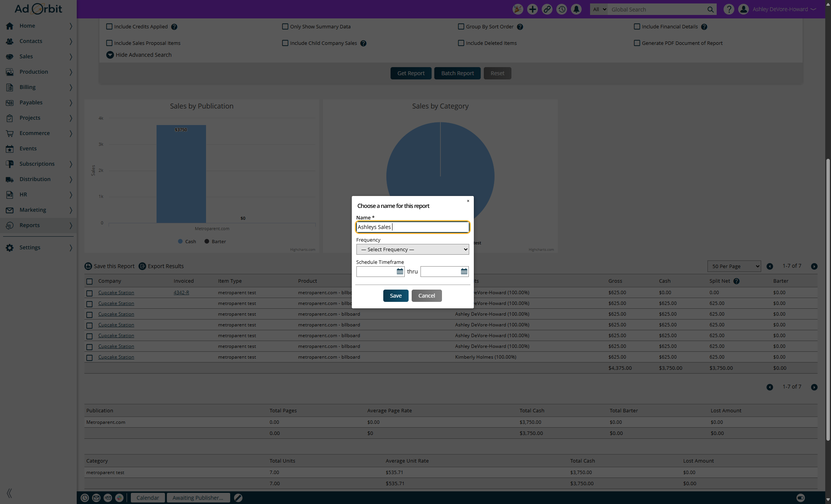831x504 pixels.
Task: Toggle the Cash legend swatch
Action: click(x=180, y=241)
